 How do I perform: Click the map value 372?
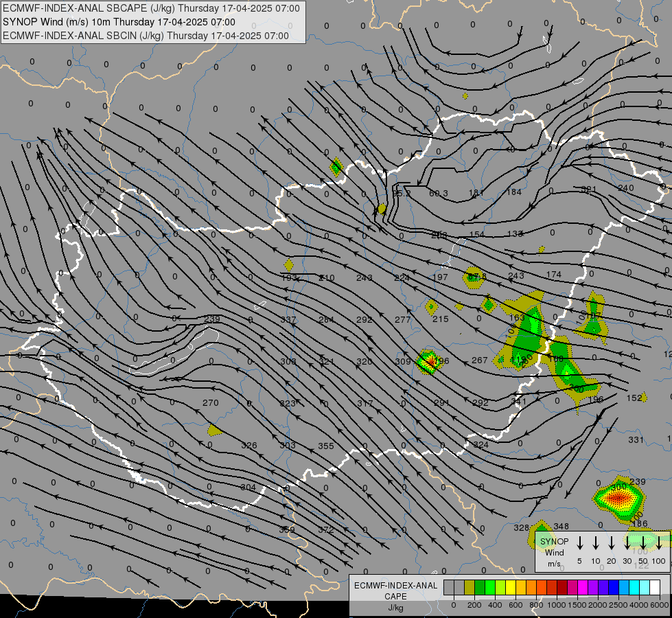tap(326, 530)
